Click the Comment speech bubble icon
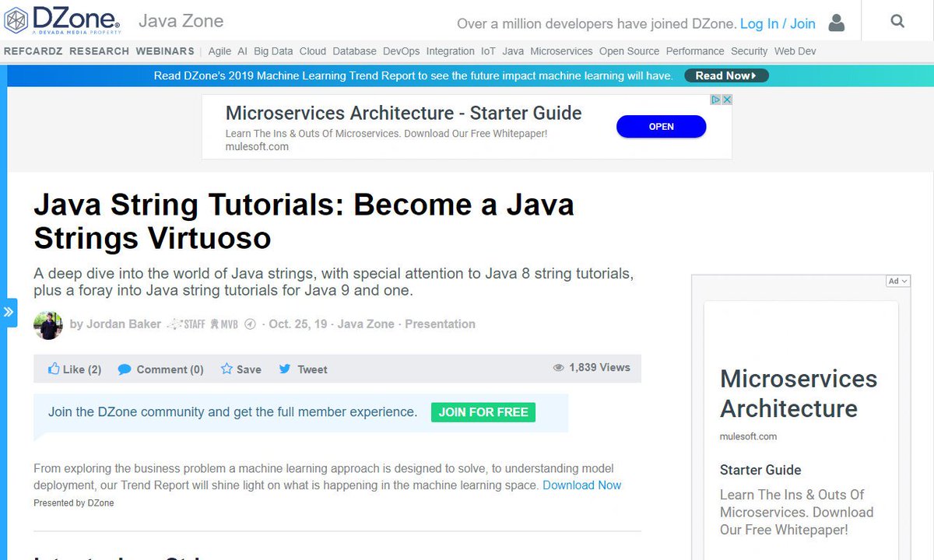934x560 pixels. (125, 369)
